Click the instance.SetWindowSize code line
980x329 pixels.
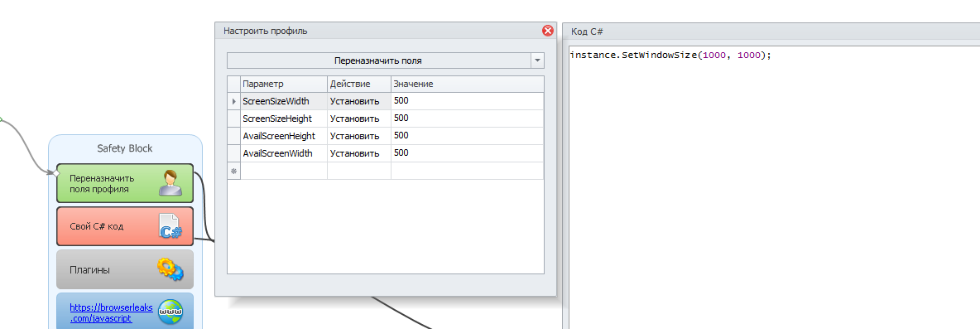(670, 55)
